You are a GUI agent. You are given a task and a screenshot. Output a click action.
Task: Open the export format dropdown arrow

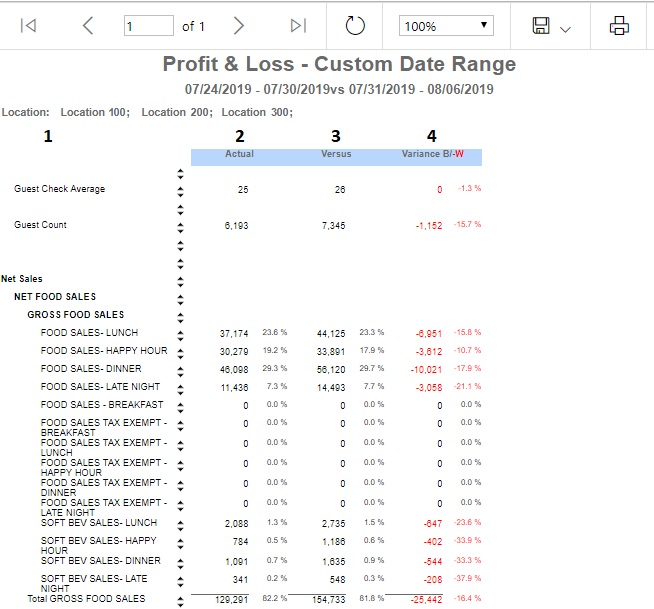565,30
